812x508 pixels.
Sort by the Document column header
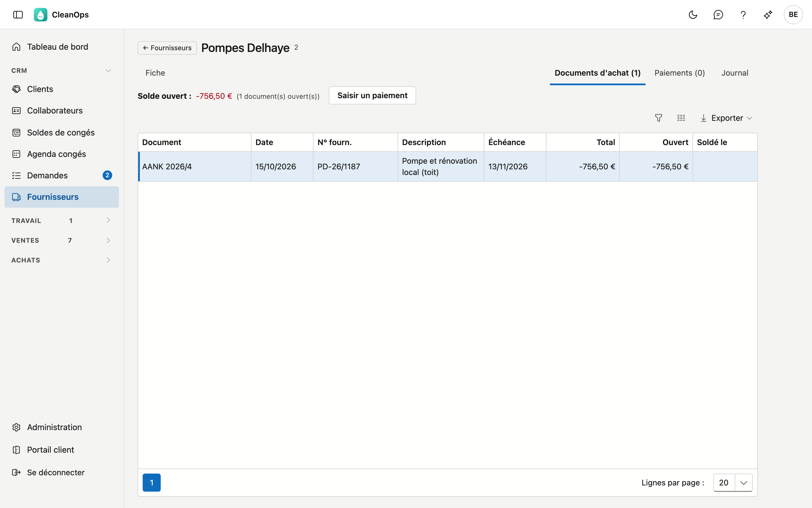(x=195, y=142)
